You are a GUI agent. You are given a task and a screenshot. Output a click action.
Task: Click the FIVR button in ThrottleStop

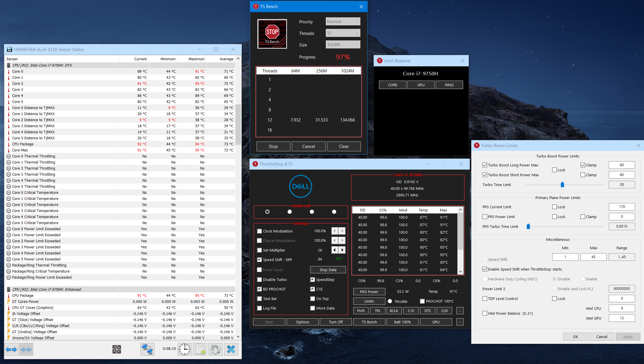[361, 311]
